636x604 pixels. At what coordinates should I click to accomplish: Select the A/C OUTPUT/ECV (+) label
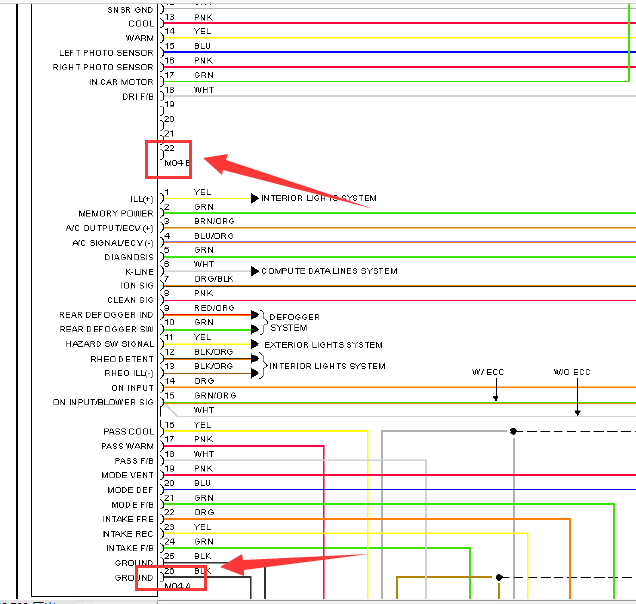coord(110,228)
